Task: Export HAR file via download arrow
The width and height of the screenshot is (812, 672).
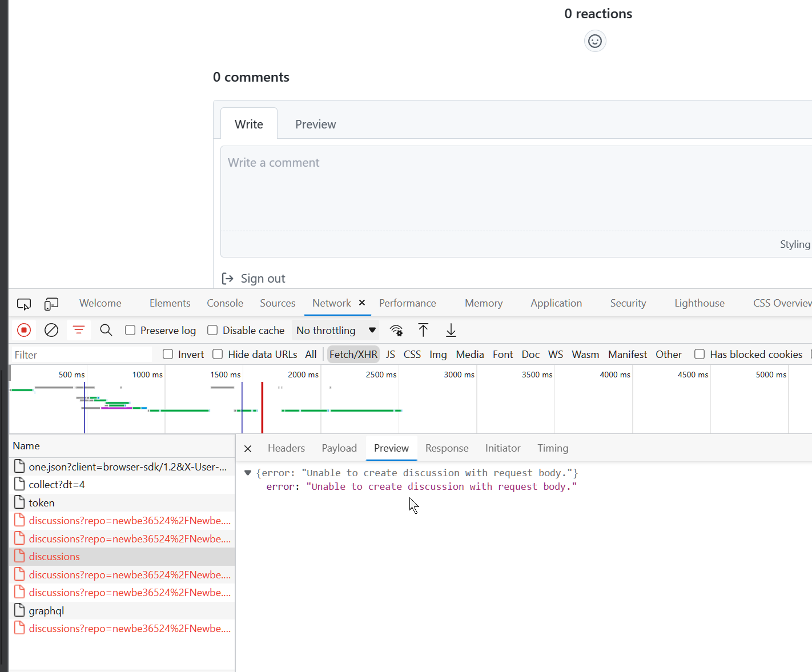Action: point(451,330)
